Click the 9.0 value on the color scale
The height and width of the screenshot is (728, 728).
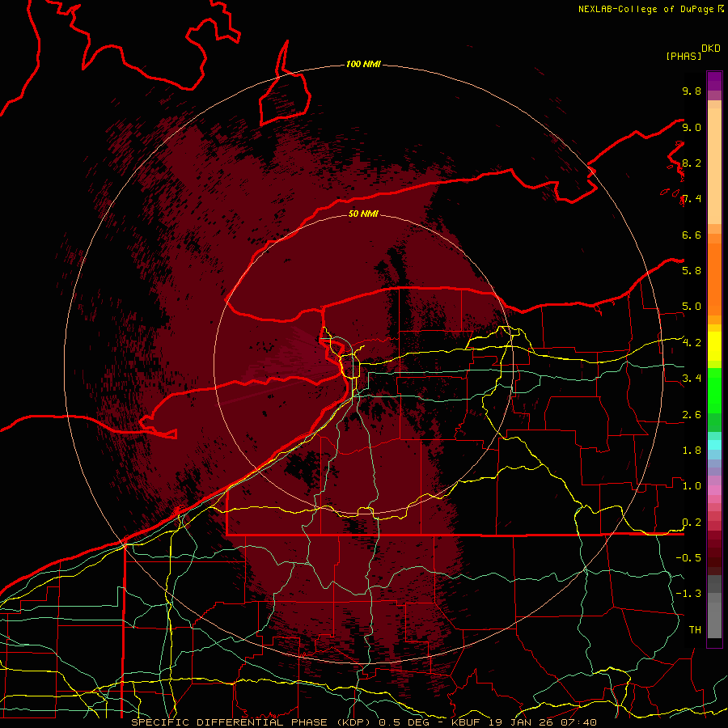coord(692,127)
